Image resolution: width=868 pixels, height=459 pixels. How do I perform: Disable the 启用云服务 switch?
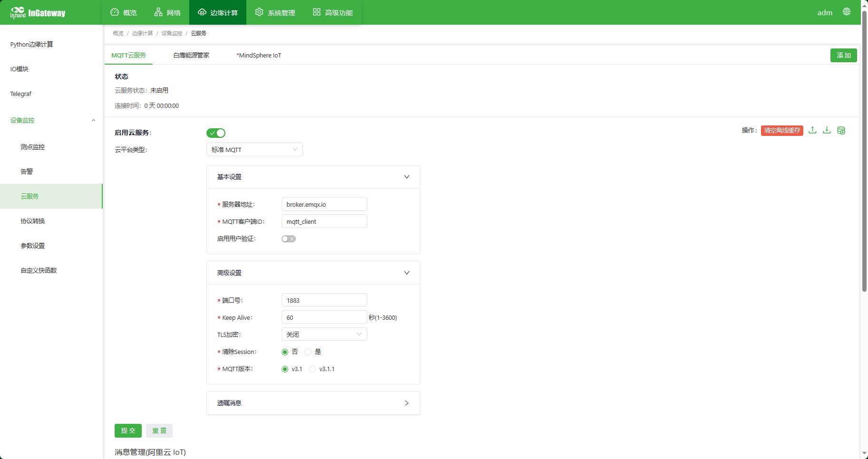(x=216, y=133)
